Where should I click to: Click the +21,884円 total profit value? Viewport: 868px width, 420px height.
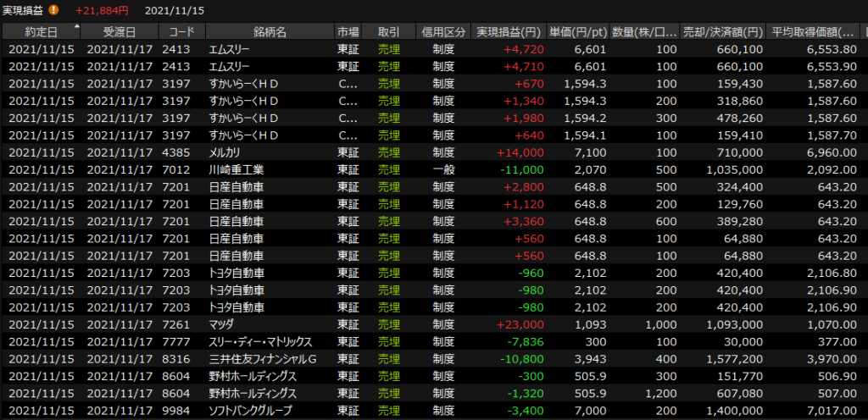[102, 10]
